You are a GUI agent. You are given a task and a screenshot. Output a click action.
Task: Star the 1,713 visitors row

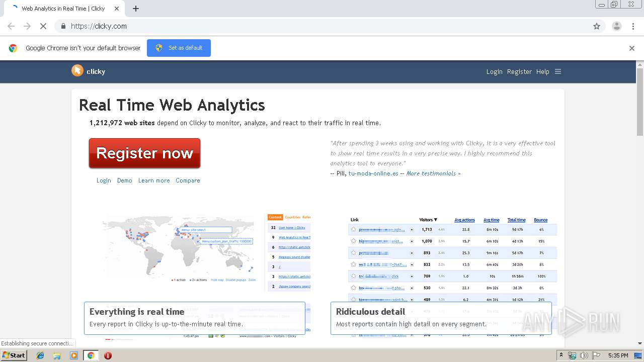pos(354,229)
